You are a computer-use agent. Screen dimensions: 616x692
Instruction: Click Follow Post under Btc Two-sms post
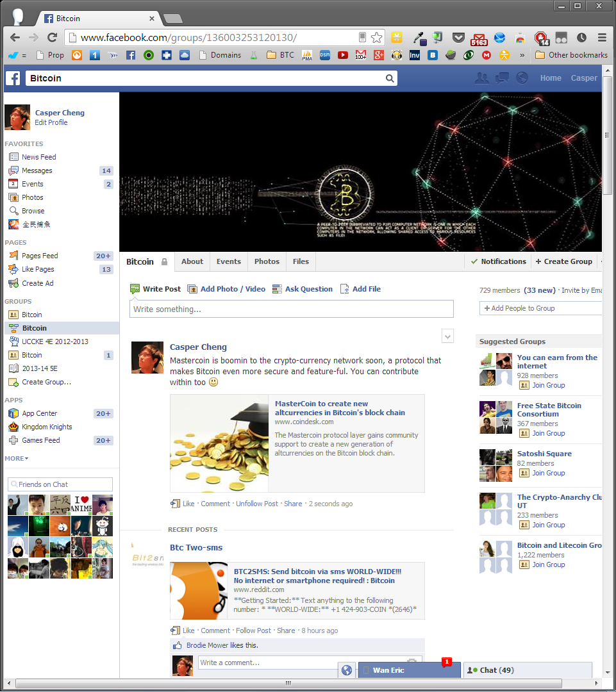tap(253, 630)
